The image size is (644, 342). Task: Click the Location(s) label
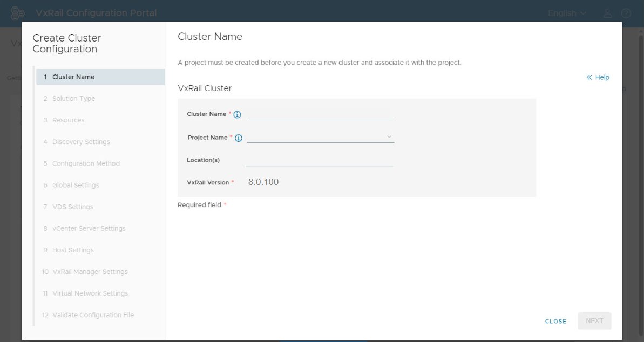click(204, 160)
